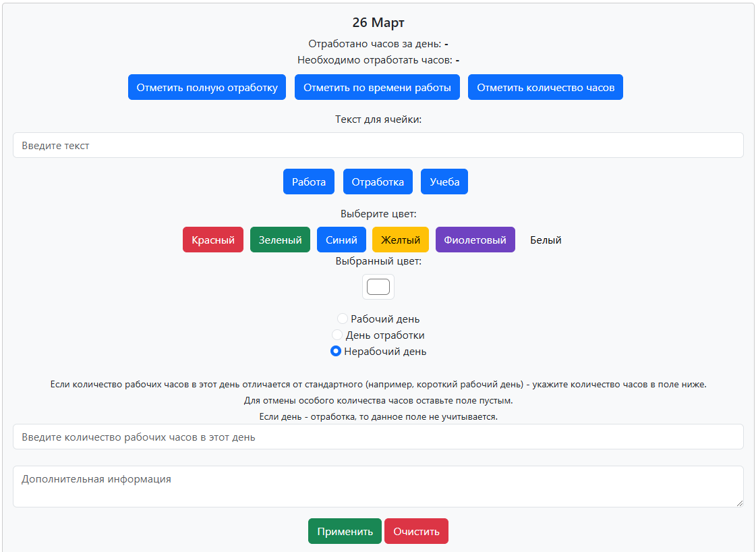The image size is (756, 552).
Task: Reset color to Белый
Action: [x=546, y=240]
